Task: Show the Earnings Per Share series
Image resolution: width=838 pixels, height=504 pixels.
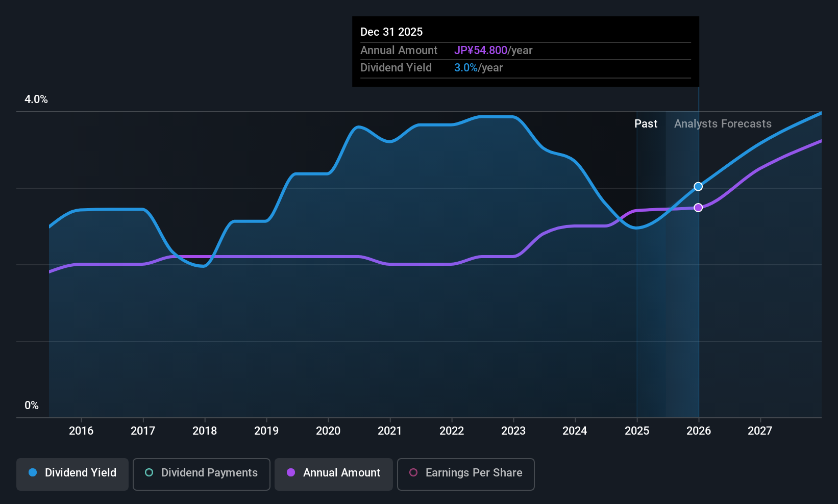Action: tap(466, 474)
